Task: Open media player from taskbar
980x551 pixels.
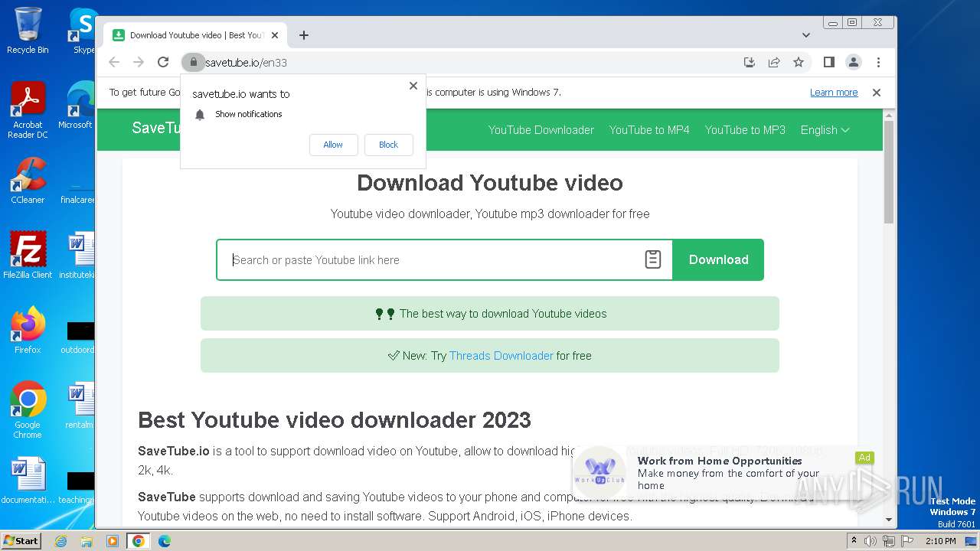Action: tap(113, 541)
